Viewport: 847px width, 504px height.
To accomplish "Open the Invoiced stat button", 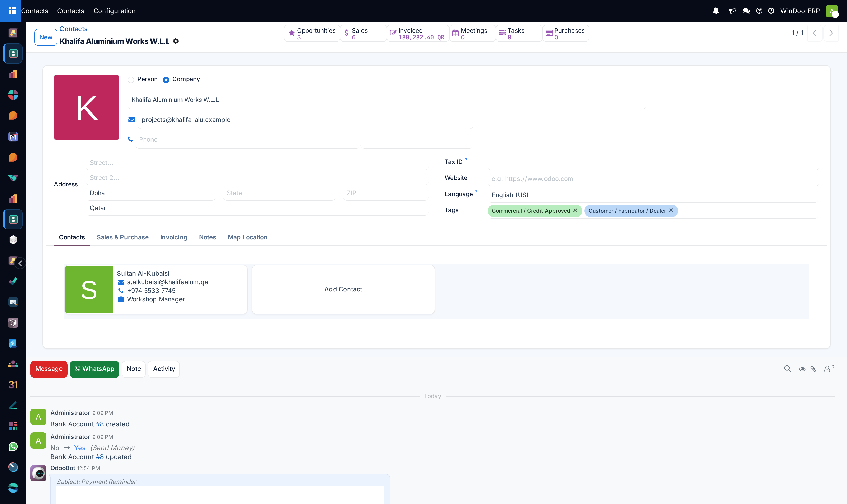I will pyautogui.click(x=418, y=33).
